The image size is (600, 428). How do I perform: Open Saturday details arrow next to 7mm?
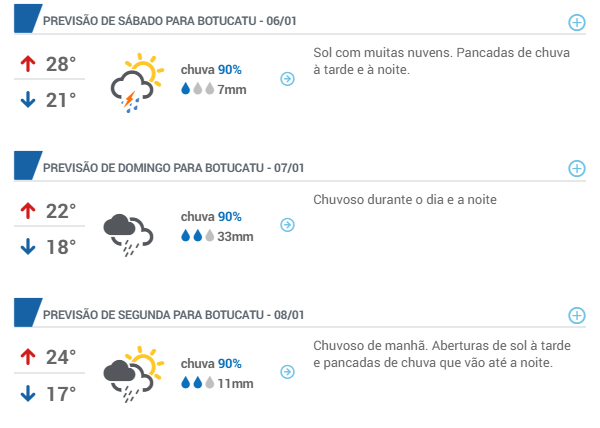tap(287, 79)
